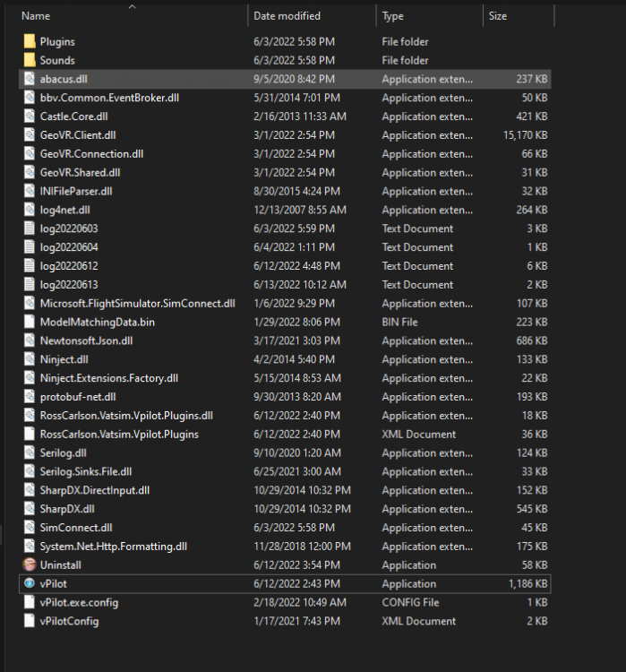The image size is (626, 672).
Task: Click the GeoVR.Shared.dll file icon
Action: coord(30,172)
